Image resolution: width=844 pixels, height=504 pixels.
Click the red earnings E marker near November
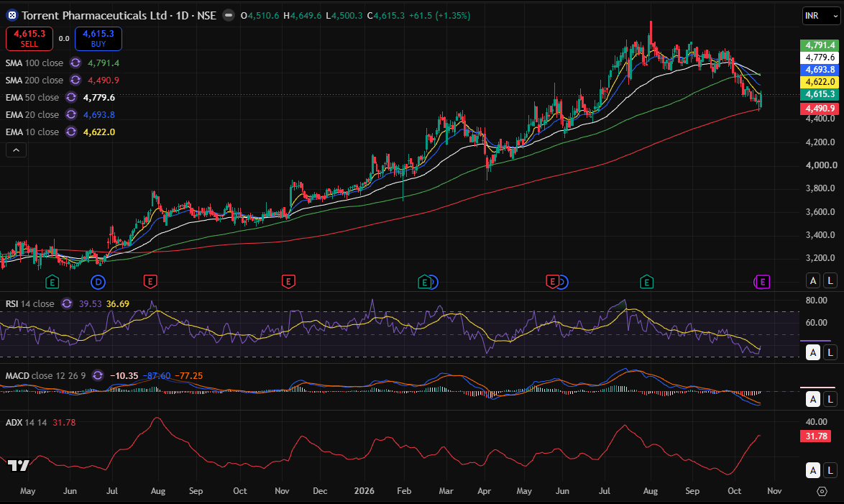288,282
